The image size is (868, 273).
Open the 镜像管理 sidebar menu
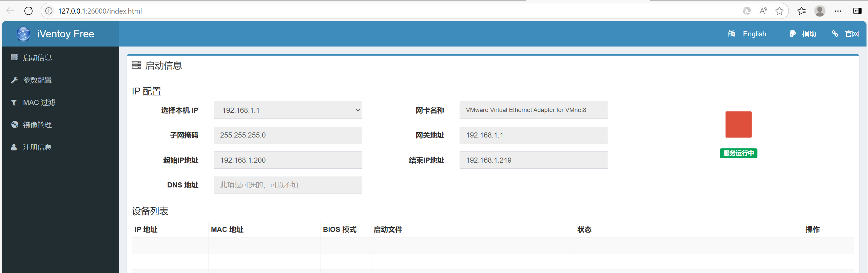click(60, 125)
